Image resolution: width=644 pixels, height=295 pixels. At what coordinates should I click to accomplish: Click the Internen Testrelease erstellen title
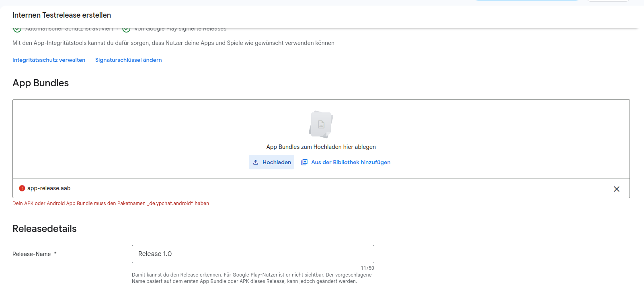62,15
